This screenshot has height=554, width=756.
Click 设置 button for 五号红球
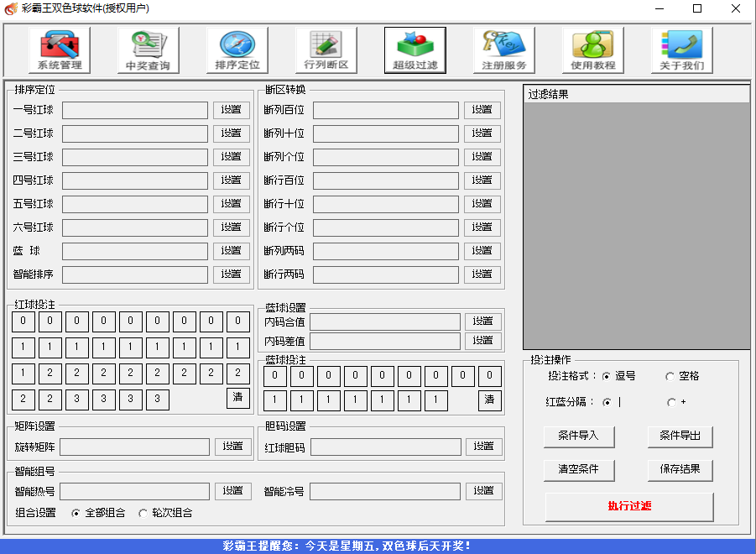click(232, 204)
